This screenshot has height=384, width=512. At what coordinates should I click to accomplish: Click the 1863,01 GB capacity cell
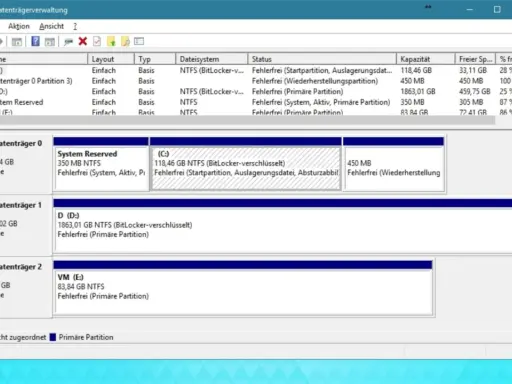(x=418, y=91)
